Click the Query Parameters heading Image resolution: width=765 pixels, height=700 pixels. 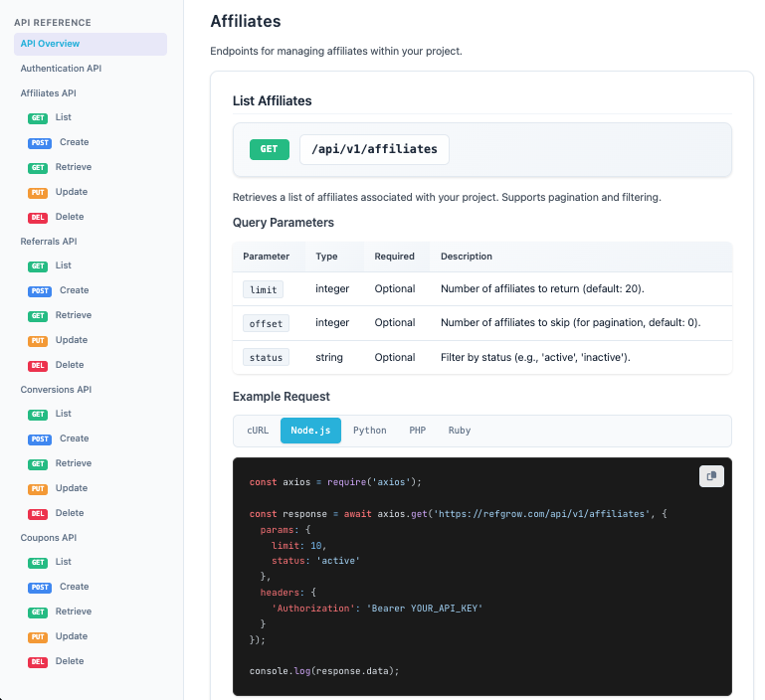(284, 223)
